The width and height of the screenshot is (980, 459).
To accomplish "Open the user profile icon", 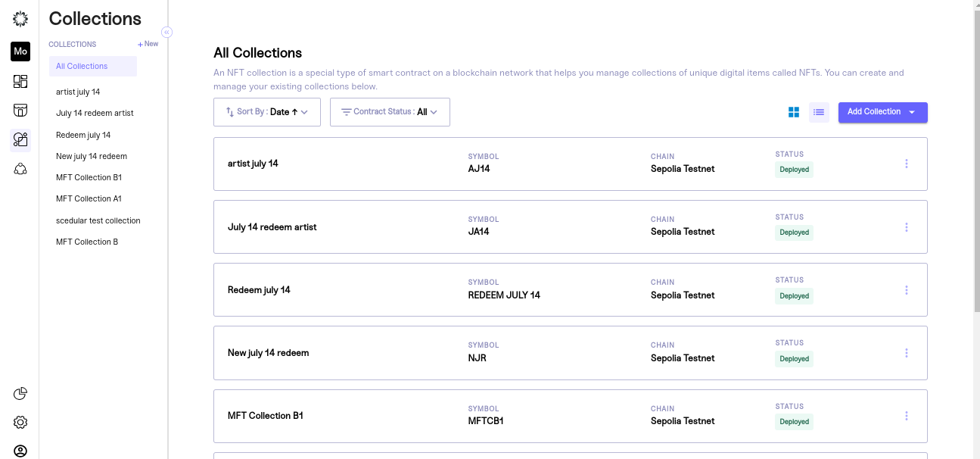I will (20, 451).
